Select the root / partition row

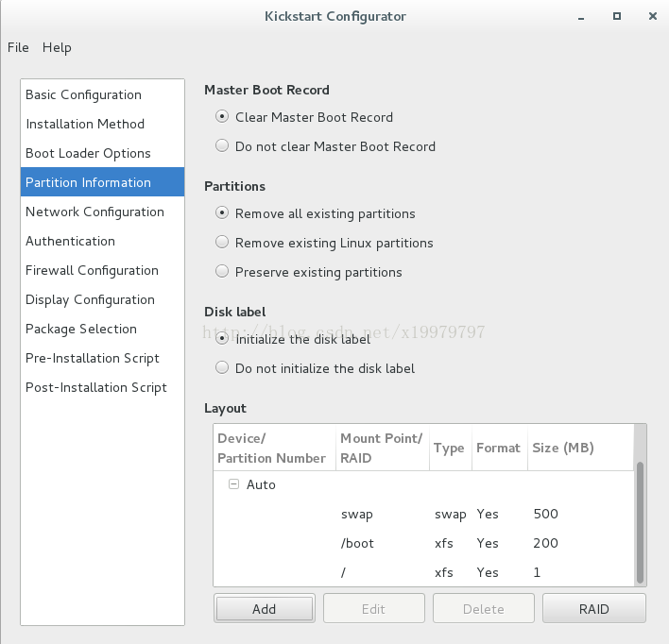pyautogui.click(x=423, y=572)
